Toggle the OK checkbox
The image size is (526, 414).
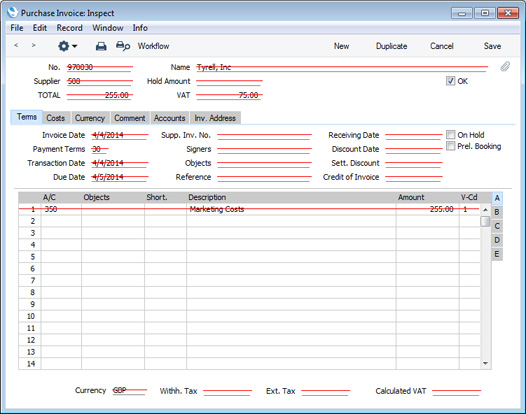450,81
